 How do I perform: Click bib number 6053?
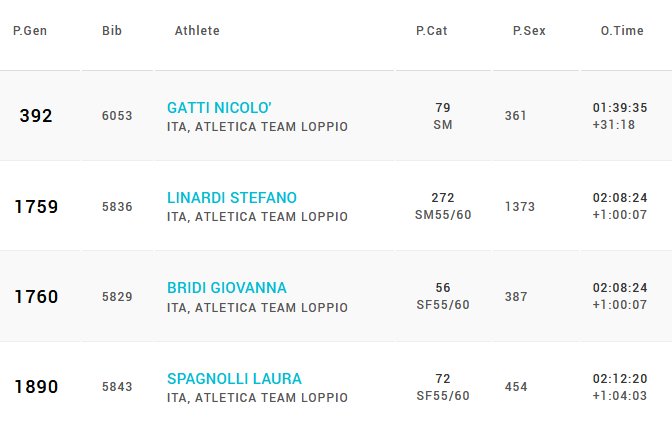click(x=117, y=116)
